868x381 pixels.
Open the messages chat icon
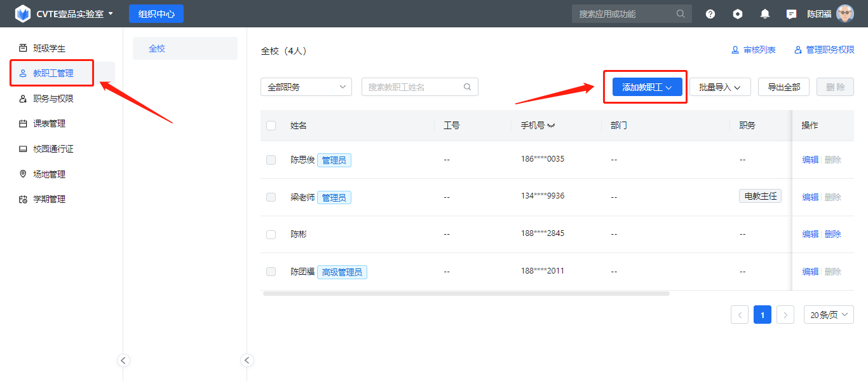click(x=792, y=14)
